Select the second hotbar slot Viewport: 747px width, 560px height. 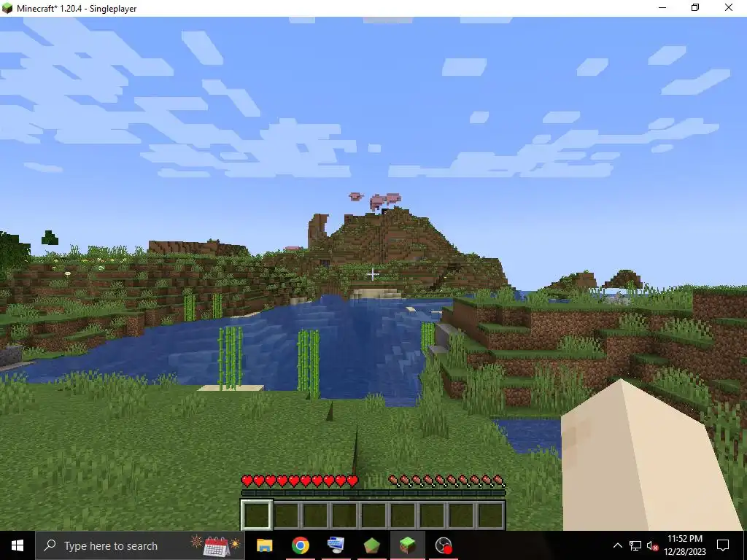tap(286, 515)
